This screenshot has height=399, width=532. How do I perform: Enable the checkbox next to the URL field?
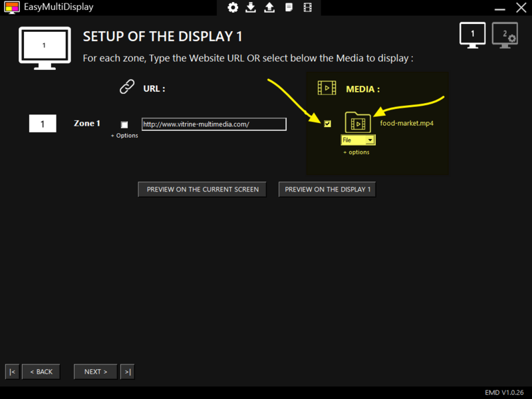[125, 124]
